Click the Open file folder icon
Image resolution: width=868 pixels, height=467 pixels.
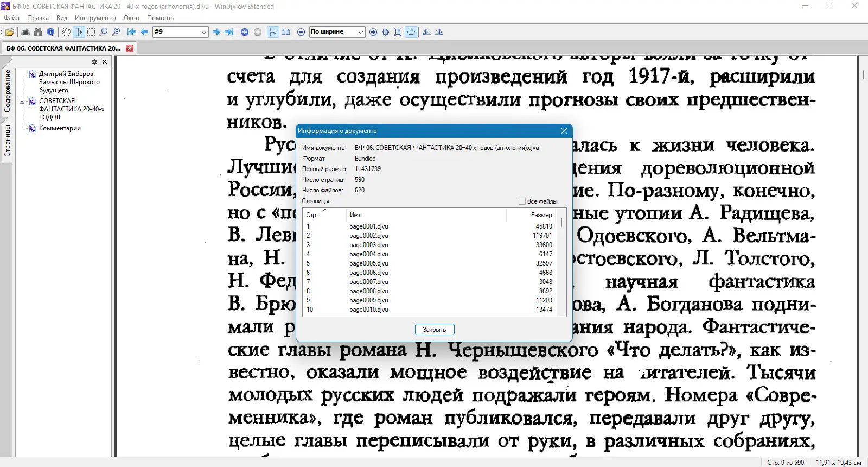point(10,32)
